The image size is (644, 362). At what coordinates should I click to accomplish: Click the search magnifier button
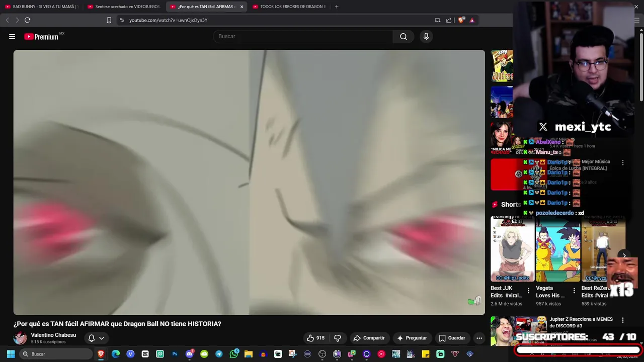tap(404, 36)
